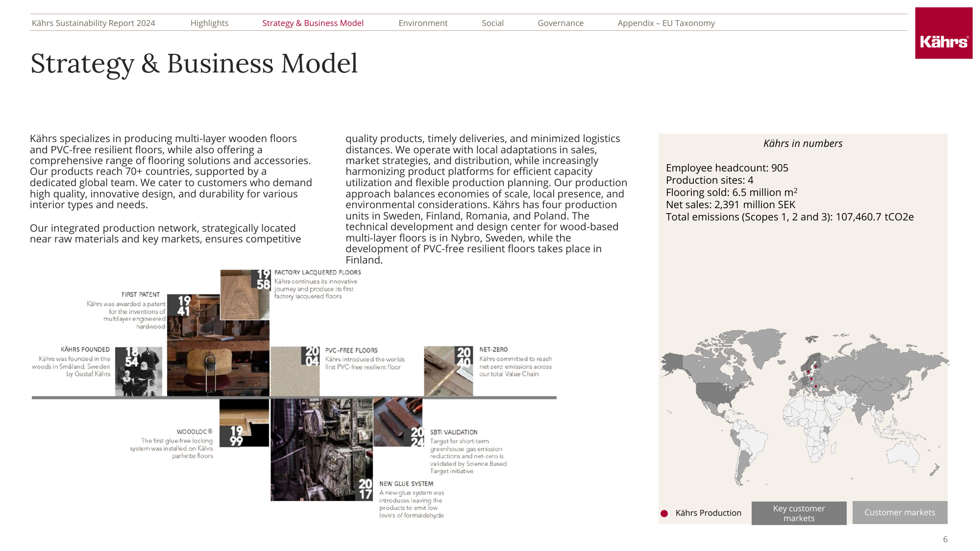Screen dimensions: 980x551
Task: Go to the Environment tab
Action: coord(423,23)
